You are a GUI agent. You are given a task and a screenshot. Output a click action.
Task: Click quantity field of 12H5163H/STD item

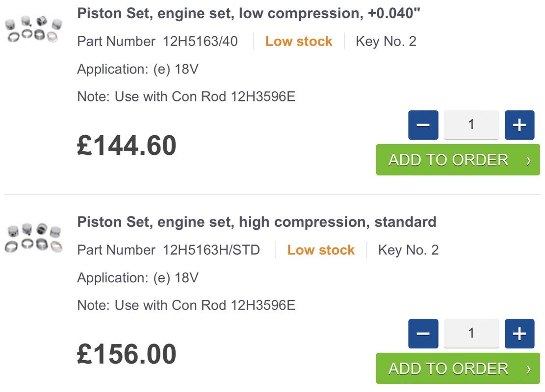[471, 334]
